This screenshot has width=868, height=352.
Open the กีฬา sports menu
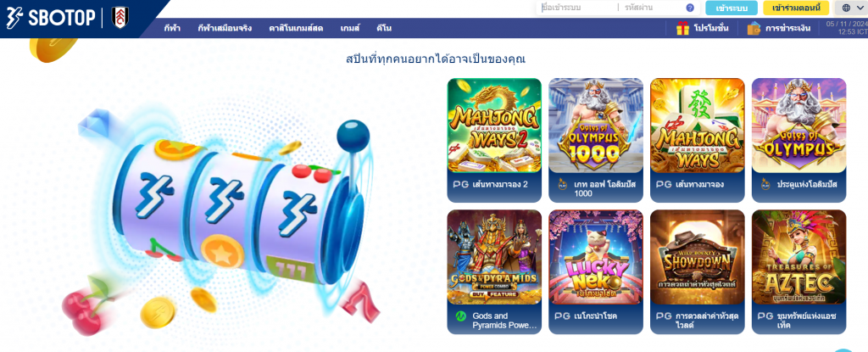tap(172, 28)
